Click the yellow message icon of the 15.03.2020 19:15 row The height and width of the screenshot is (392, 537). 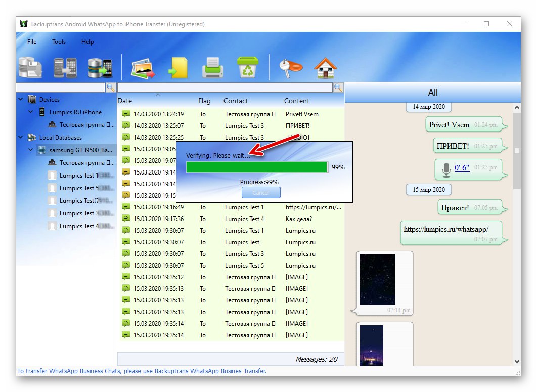[x=126, y=195]
